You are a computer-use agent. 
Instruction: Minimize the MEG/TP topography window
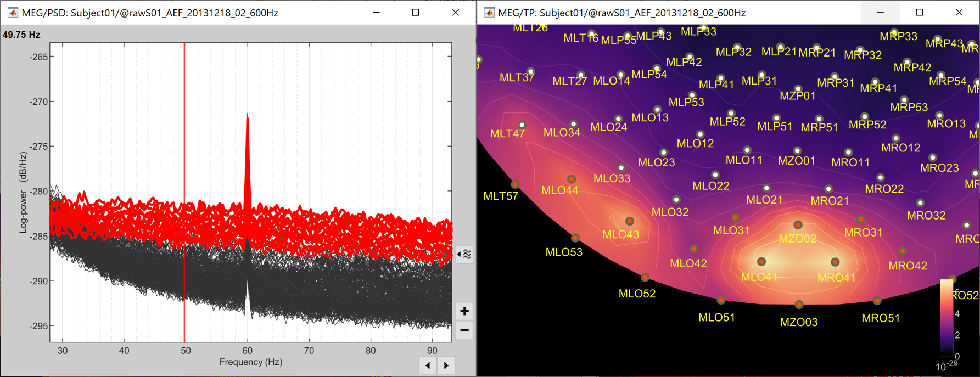[x=880, y=12]
